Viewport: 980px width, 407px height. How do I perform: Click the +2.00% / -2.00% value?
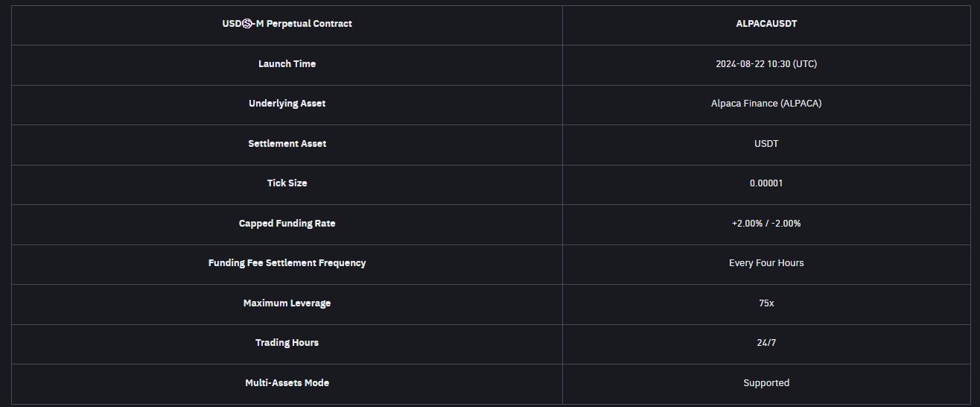pyautogui.click(x=766, y=224)
